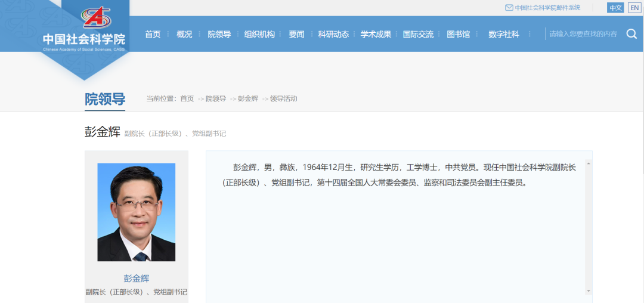Click the envelope mail icon
644x303 pixels.
[x=509, y=8]
